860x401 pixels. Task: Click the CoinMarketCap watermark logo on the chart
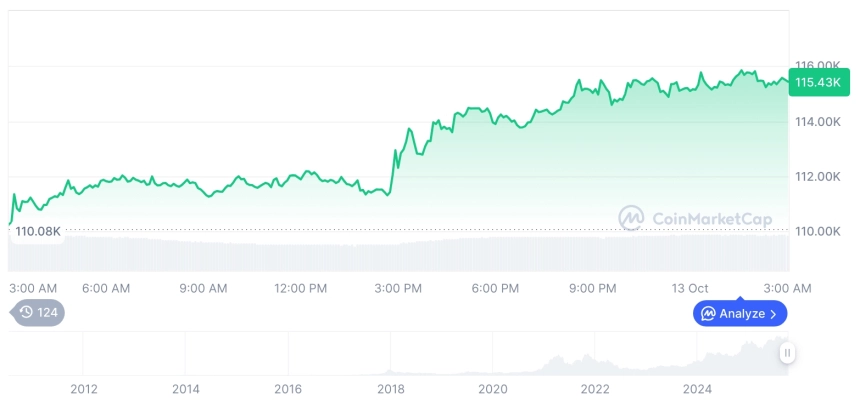click(x=632, y=218)
